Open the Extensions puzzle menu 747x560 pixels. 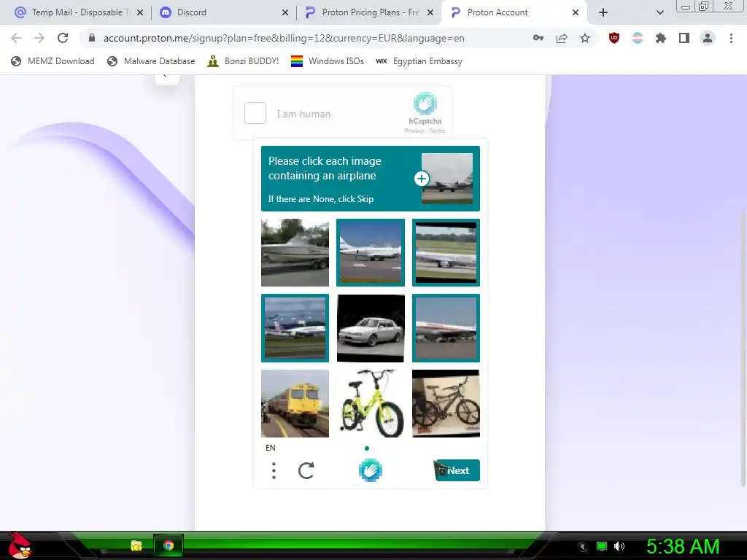(x=661, y=38)
